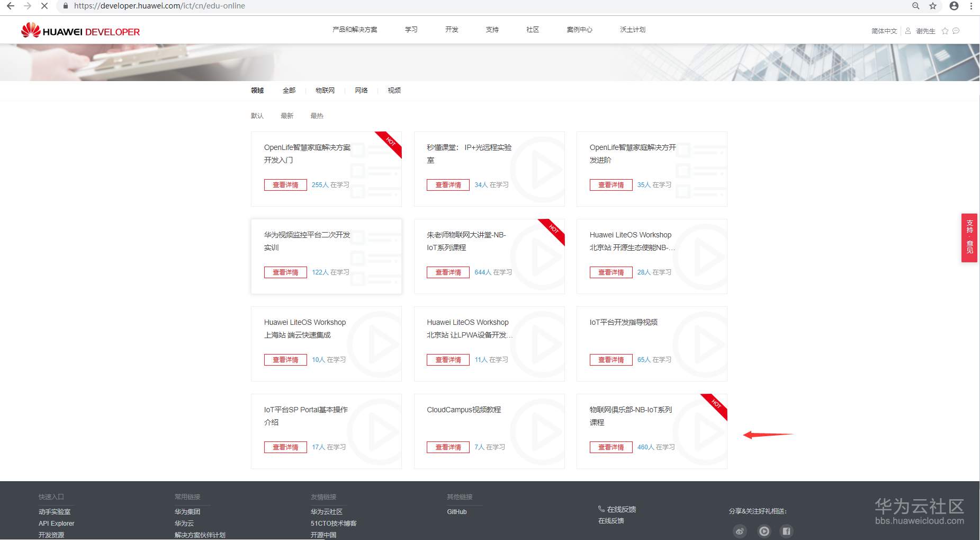The width and height of the screenshot is (980, 540).
Task: Bookmark this page with the star
Action: (933, 6)
